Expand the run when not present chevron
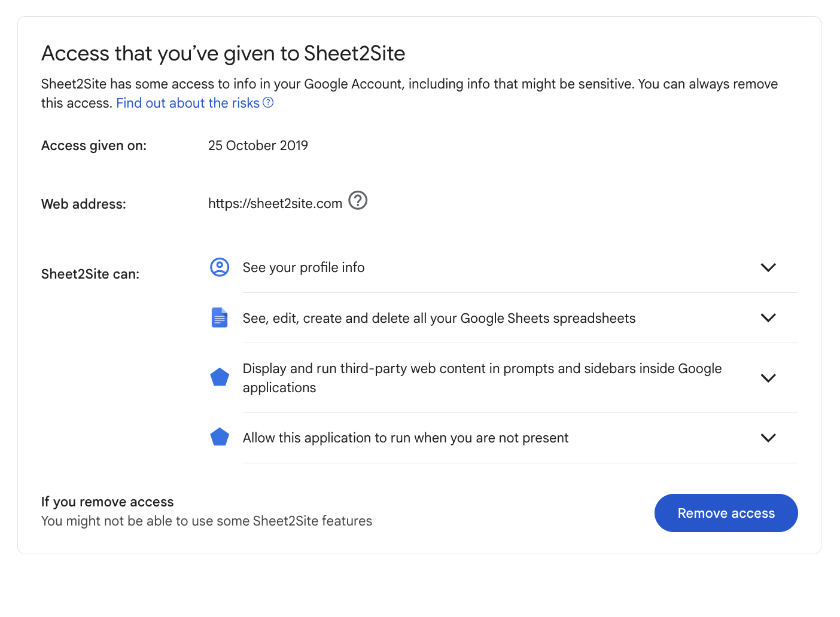 point(768,438)
